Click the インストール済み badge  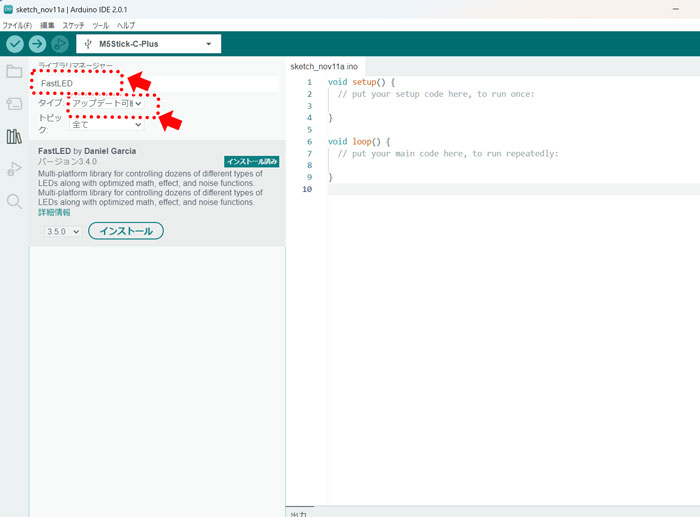click(x=251, y=162)
